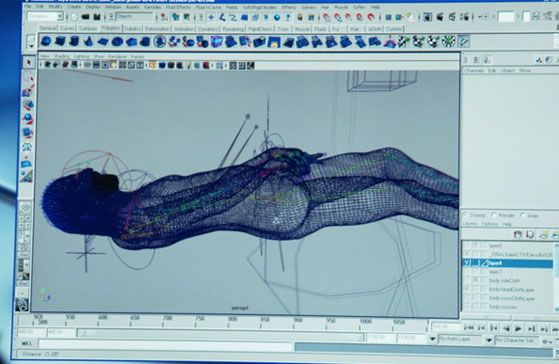The height and width of the screenshot is (364, 559).
Task: Open the No Character Set dropdown arrow
Action: pos(489,340)
